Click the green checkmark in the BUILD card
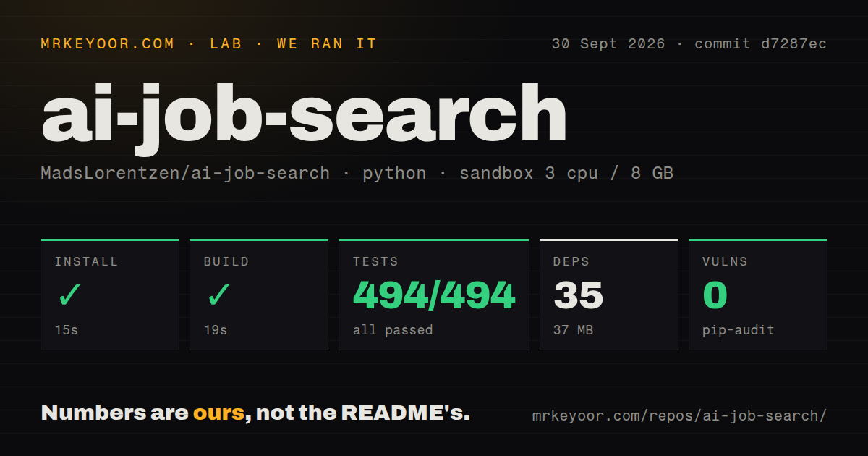 pos(218,295)
